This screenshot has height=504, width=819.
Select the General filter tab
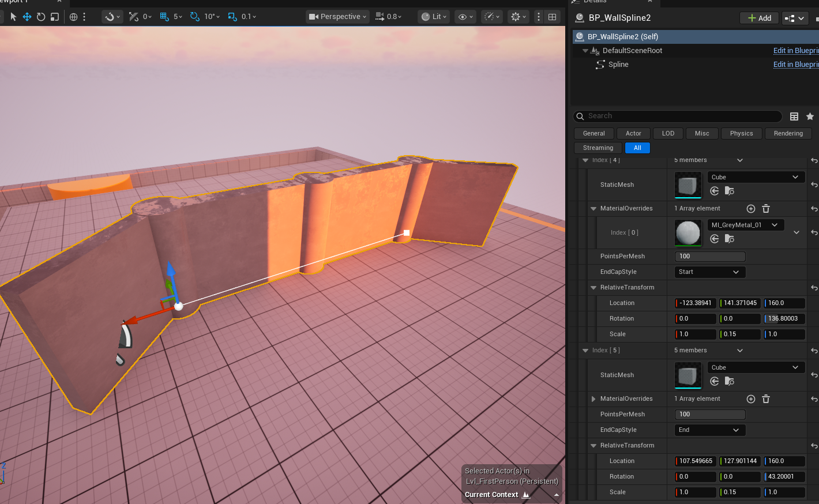pyautogui.click(x=593, y=134)
